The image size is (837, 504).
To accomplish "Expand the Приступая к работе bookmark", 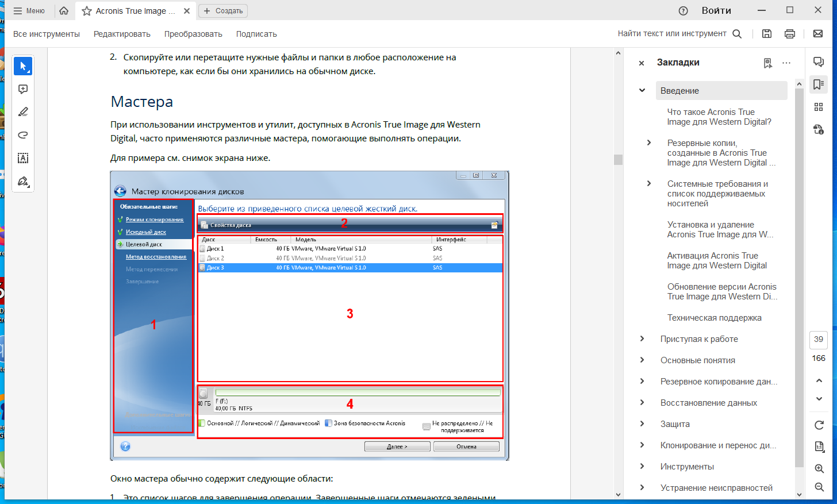I will pos(642,338).
